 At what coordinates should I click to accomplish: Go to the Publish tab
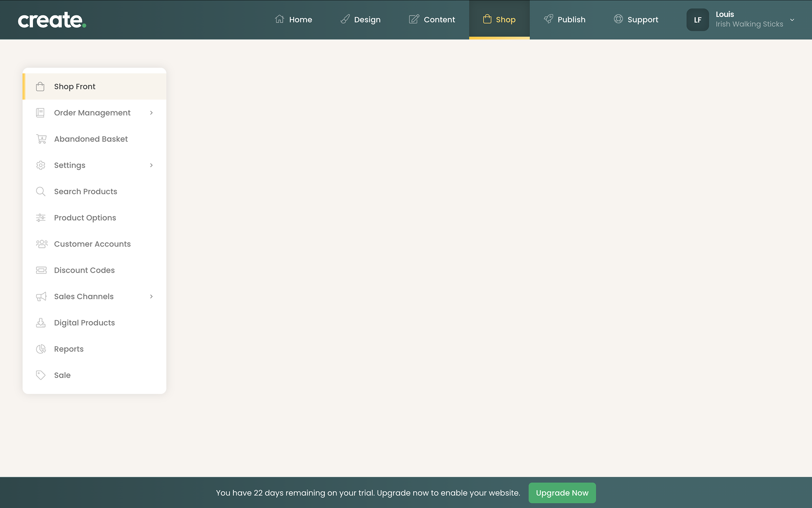[565, 20]
